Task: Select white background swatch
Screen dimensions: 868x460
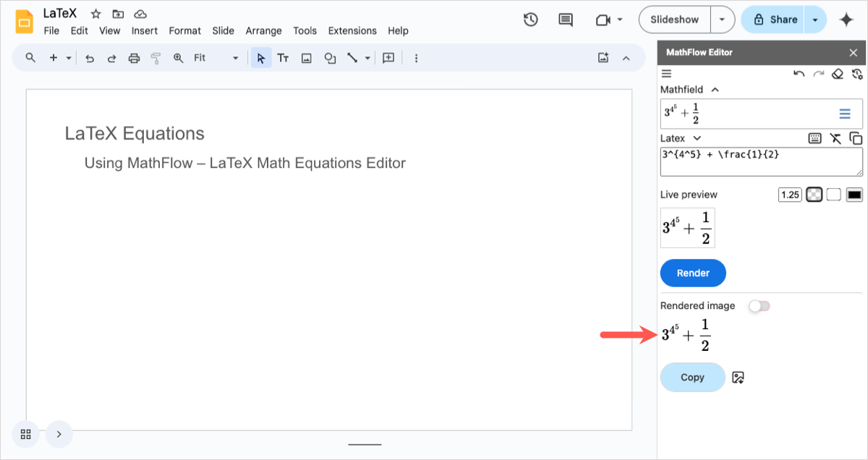Action: (x=834, y=195)
